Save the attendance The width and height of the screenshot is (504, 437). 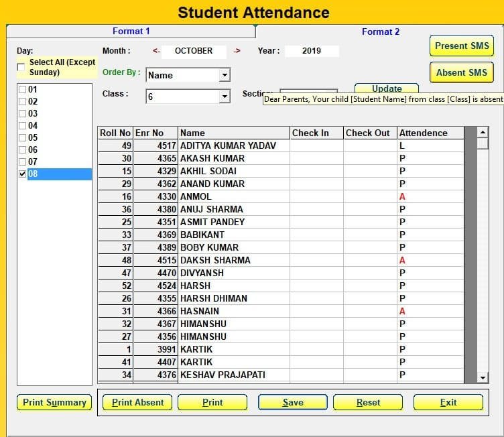(293, 402)
